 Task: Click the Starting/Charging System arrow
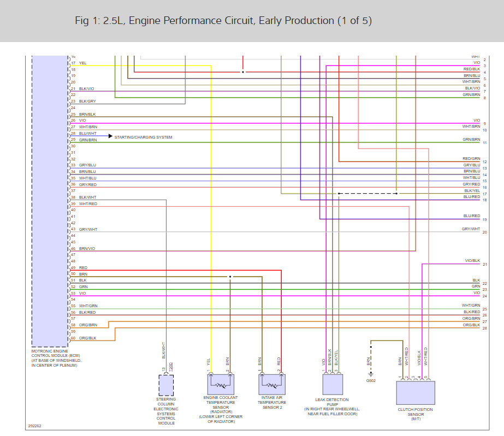[x=110, y=136]
